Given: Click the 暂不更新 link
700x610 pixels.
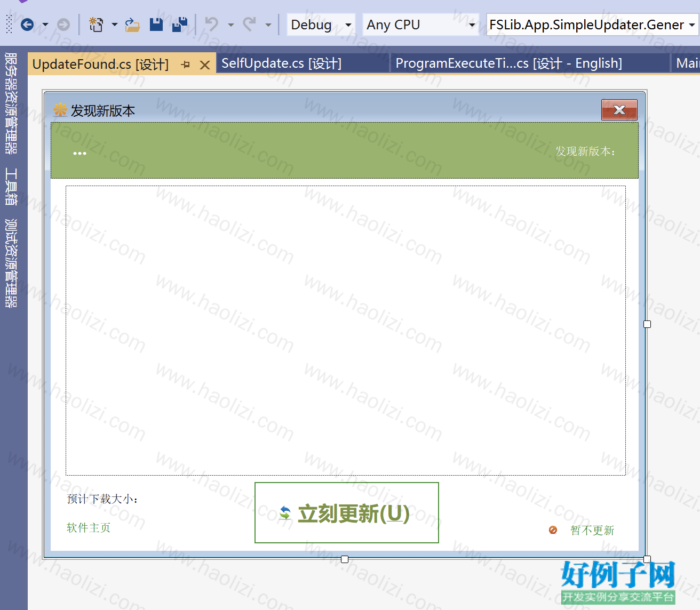Looking at the screenshot, I should pos(592,531).
